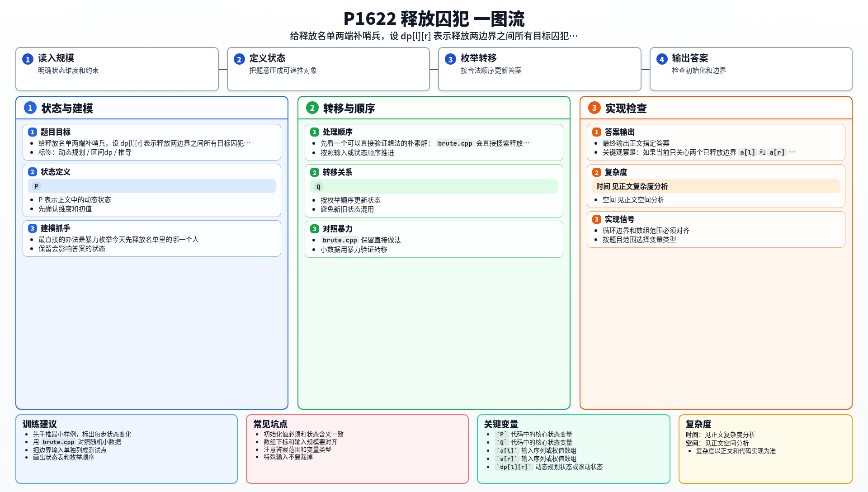This screenshot has width=868, height=492.
Task: Click the line 最终输出正文指定答案
Action: click(x=636, y=143)
